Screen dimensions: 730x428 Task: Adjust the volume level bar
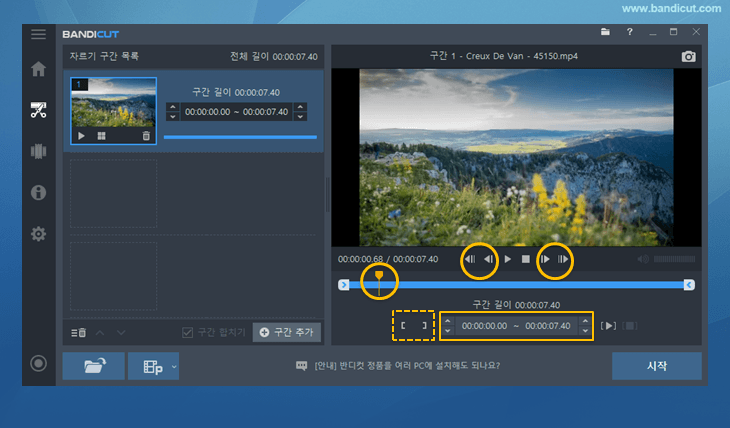[675, 259]
